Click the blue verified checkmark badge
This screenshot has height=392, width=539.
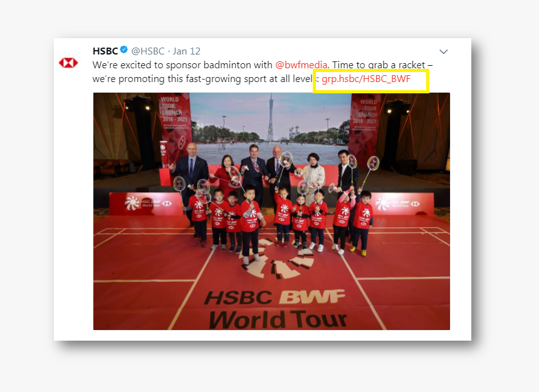coord(123,50)
